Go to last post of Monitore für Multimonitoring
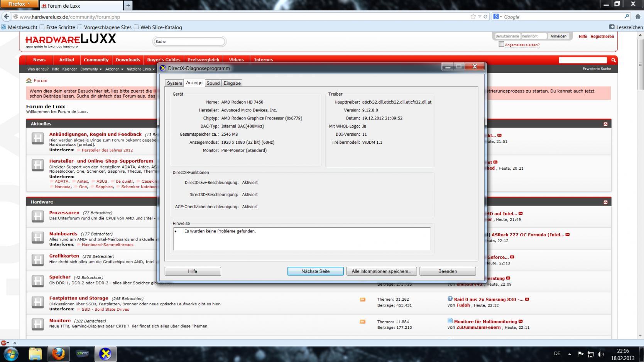The image size is (644, 362). point(521,322)
